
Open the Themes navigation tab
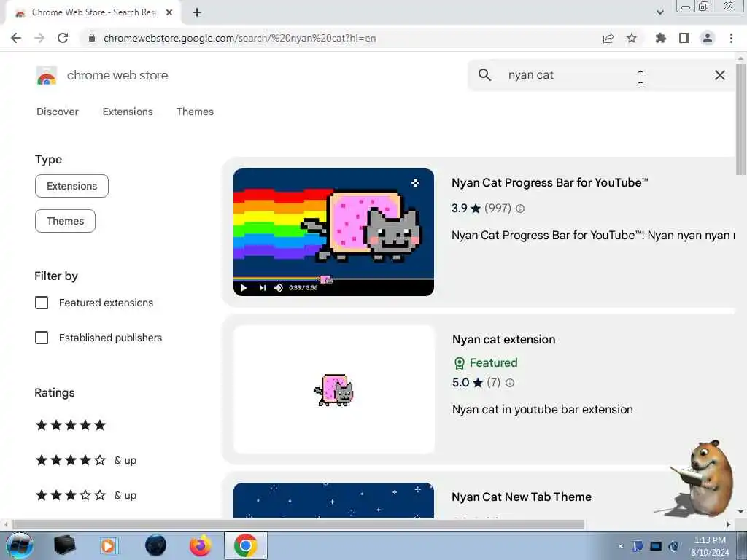pyautogui.click(x=195, y=112)
